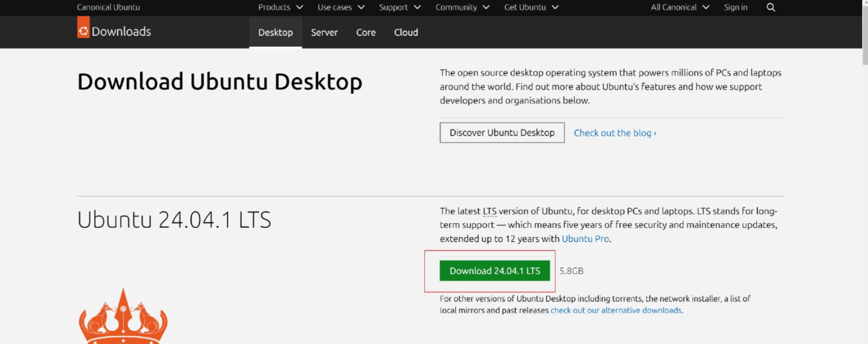Click Download 24.04.1 LTS green button
868x344 pixels.
[x=495, y=271]
